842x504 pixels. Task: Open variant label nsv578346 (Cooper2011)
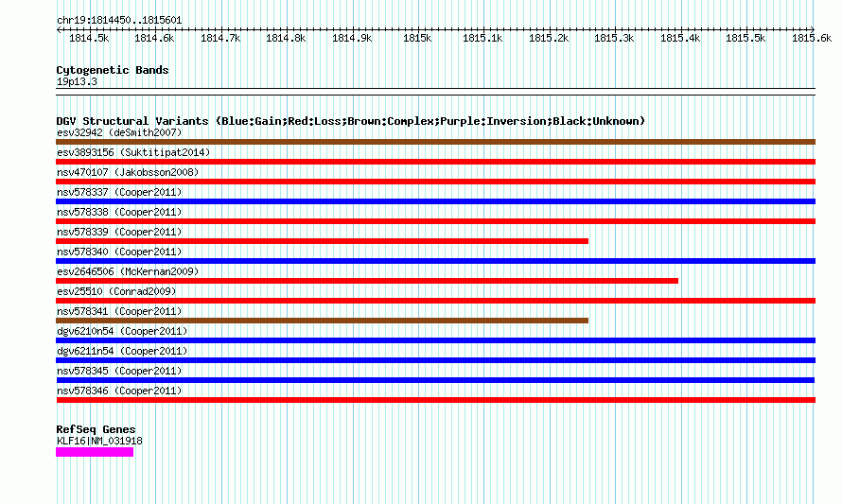(119, 391)
